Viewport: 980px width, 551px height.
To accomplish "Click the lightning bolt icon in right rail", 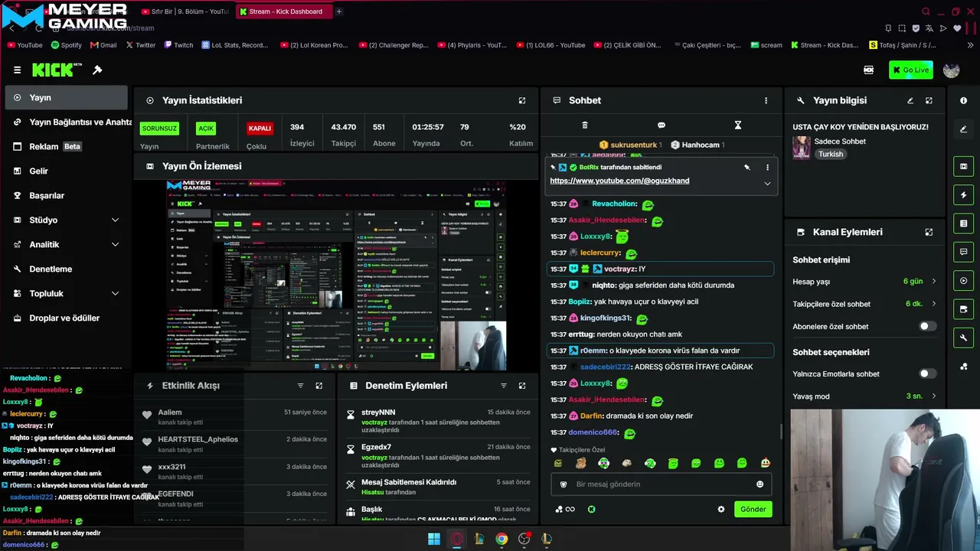I will coord(963,195).
